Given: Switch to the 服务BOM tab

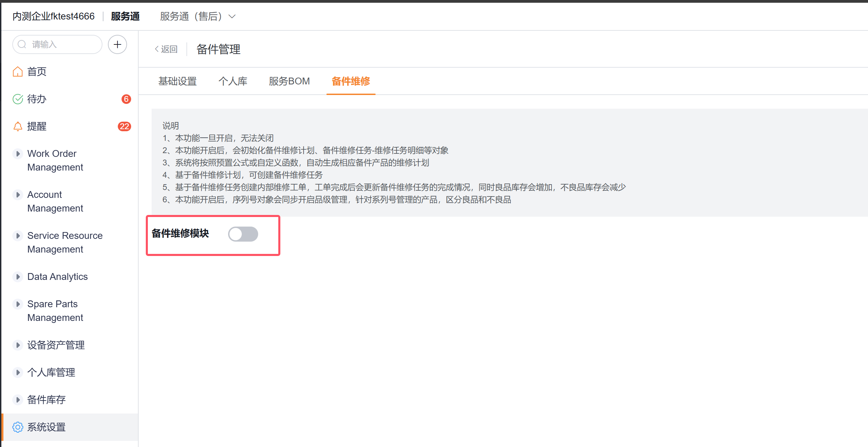Looking at the screenshot, I should point(289,81).
